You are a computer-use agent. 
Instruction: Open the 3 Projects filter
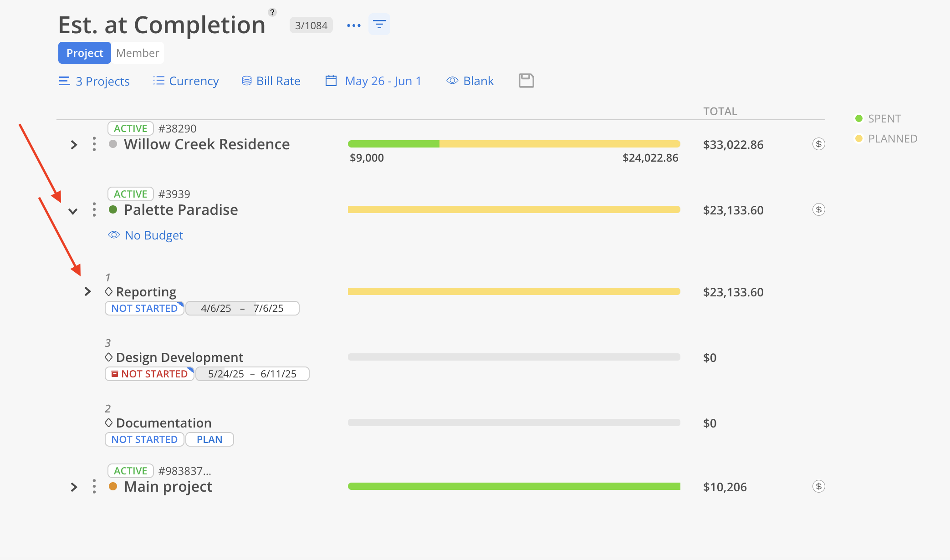tap(94, 81)
